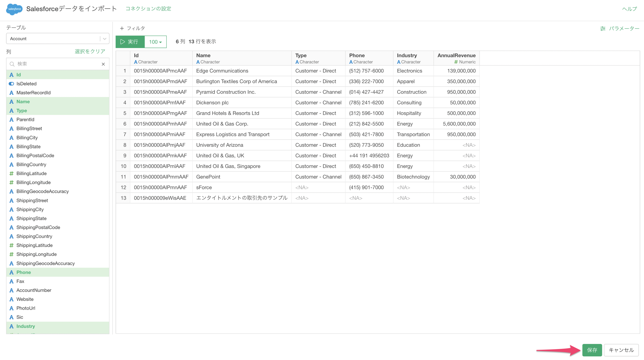
Task: Deselect the Name column in list
Action: 58,102
